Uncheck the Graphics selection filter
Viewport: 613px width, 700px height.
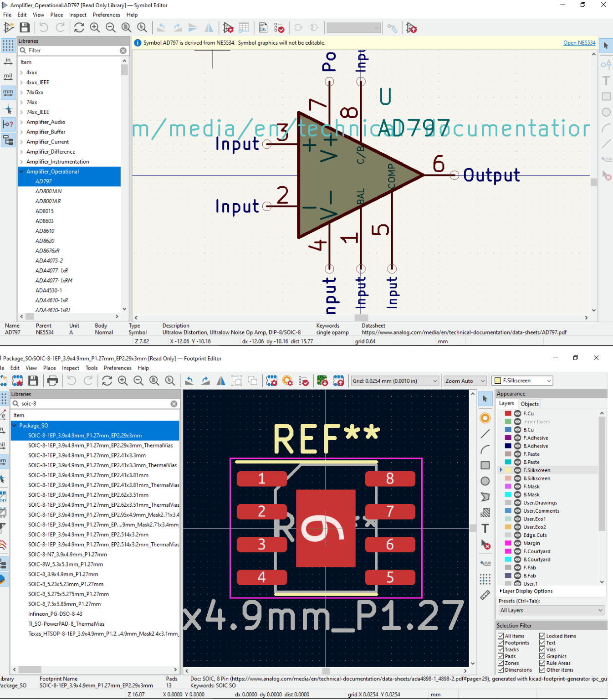click(x=542, y=657)
